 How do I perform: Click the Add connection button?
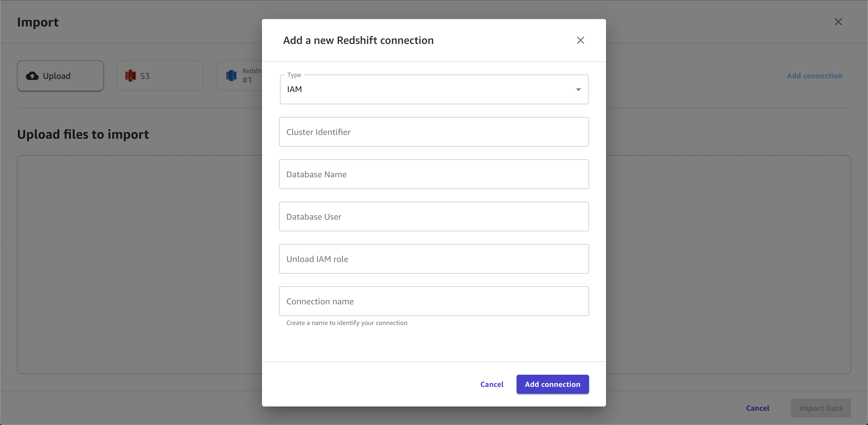click(x=553, y=384)
